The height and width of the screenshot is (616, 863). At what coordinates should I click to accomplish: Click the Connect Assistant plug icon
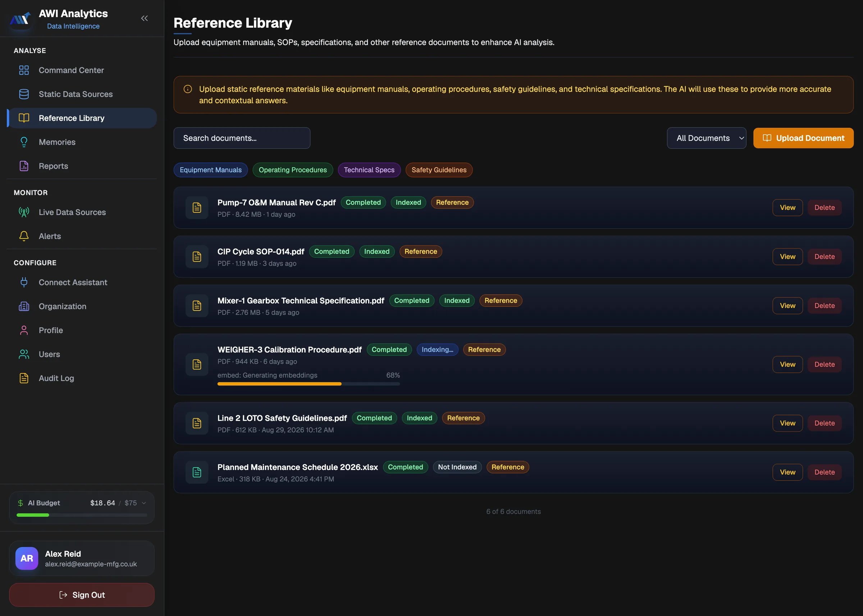tap(24, 282)
